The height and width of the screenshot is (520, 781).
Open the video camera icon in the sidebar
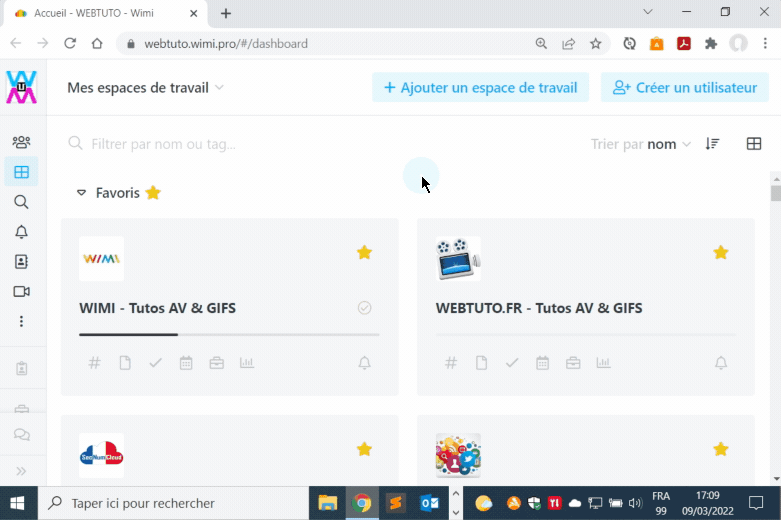point(21,291)
